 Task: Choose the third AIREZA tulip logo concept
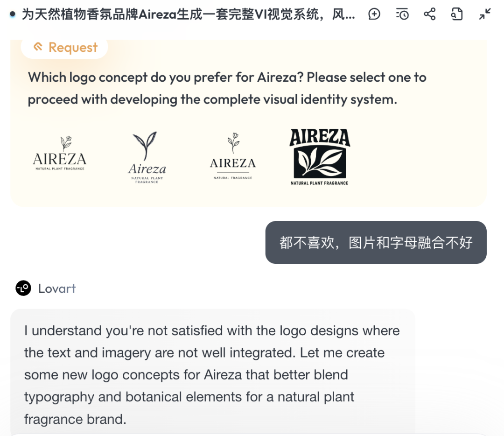pos(232,156)
